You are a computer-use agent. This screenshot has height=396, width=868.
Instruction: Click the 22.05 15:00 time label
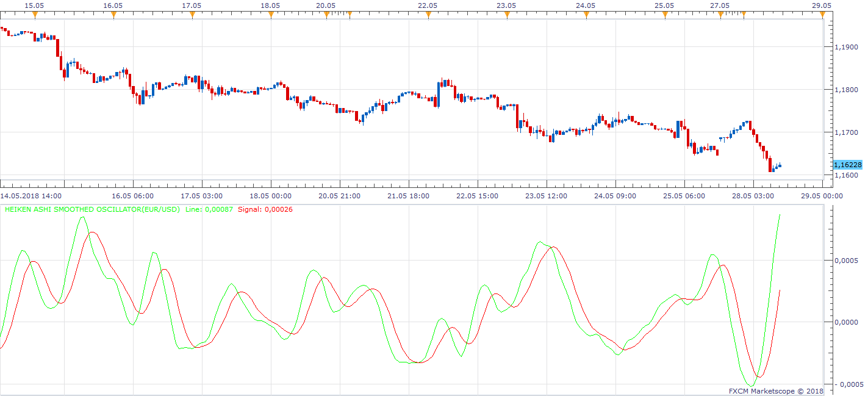pyautogui.click(x=476, y=196)
